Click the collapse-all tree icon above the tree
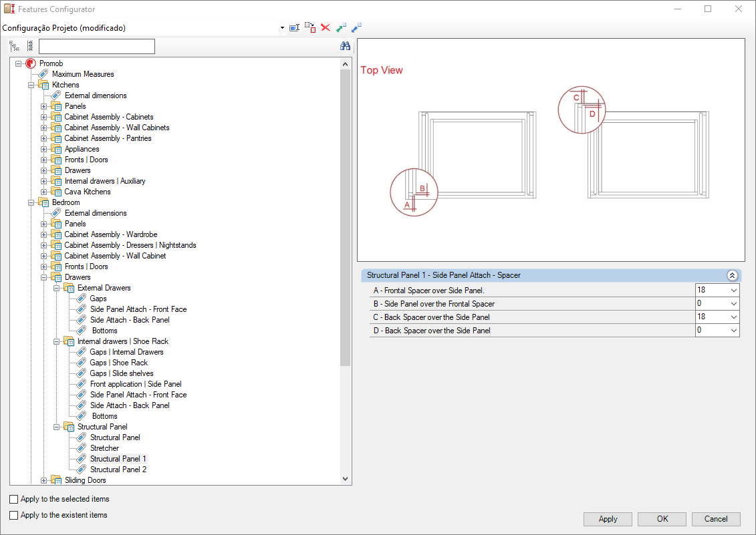The height and width of the screenshot is (535, 756). 30,46
